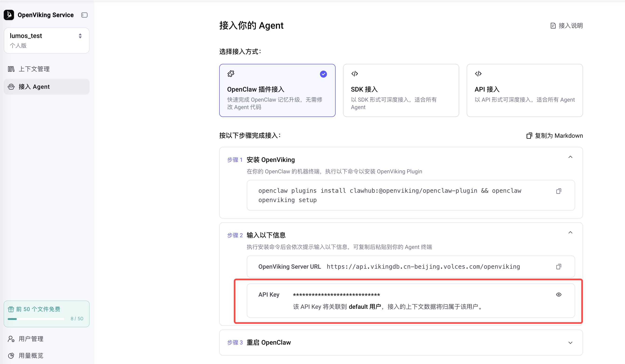Click the code icon on API 接入 card
The height and width of the screenshot is (364, 625).
click(478, 74)
